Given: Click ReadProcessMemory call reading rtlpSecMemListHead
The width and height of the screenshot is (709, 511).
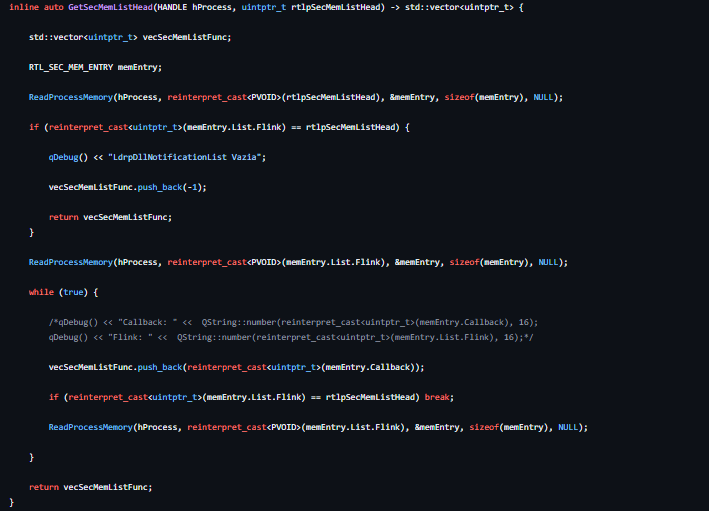Looking at the screenshot, I should 296,97.
